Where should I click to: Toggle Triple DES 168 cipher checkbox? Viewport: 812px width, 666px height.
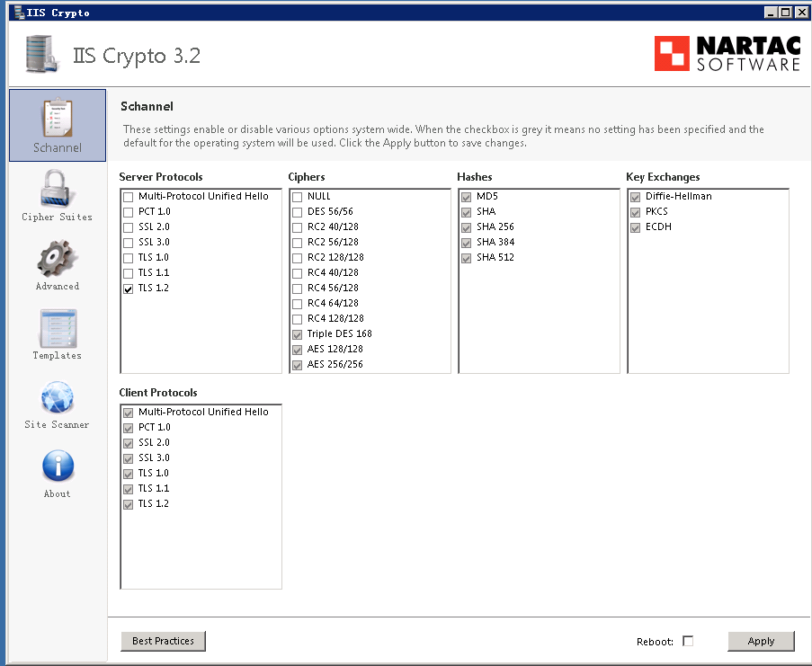coord(298,334)
